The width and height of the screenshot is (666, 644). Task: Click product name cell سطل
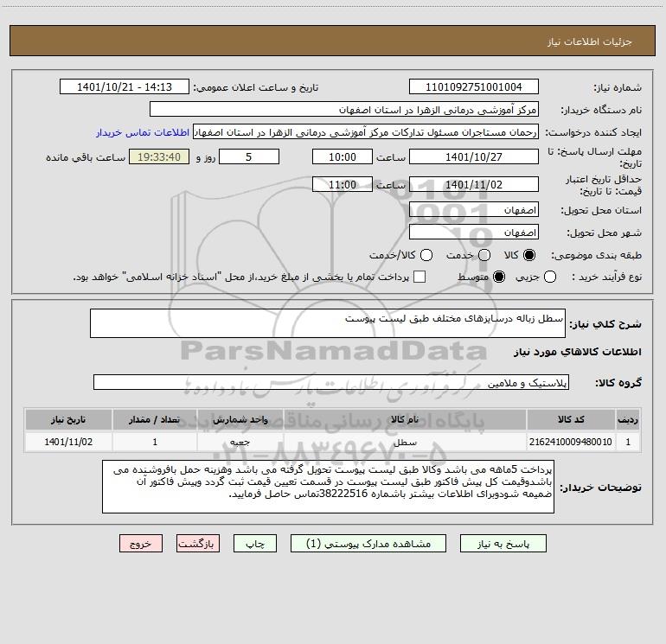[405, 442]
